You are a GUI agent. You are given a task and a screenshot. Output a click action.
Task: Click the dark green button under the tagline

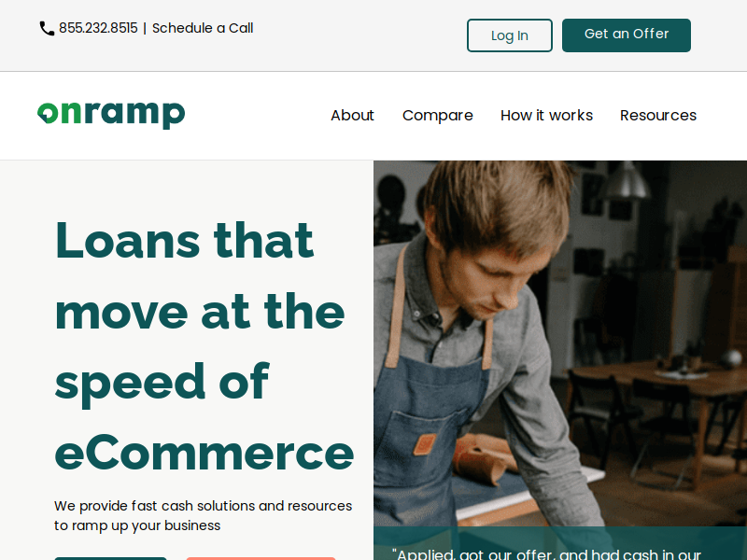pos(110,558)
